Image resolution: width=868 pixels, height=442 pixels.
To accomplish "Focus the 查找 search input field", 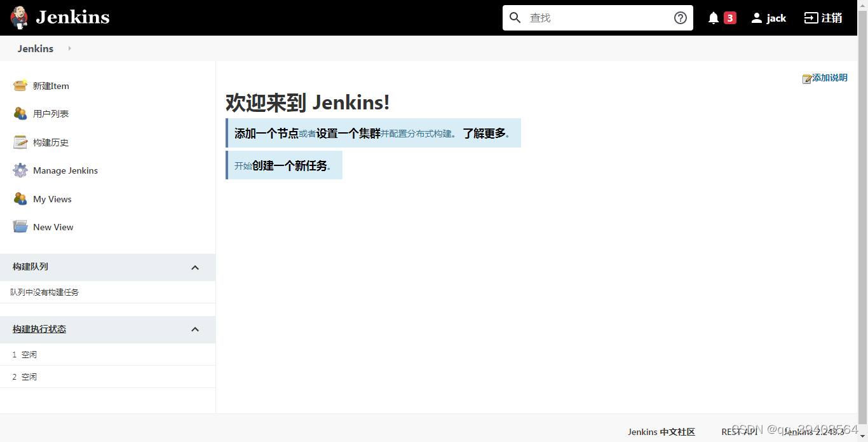I will 598,18.
